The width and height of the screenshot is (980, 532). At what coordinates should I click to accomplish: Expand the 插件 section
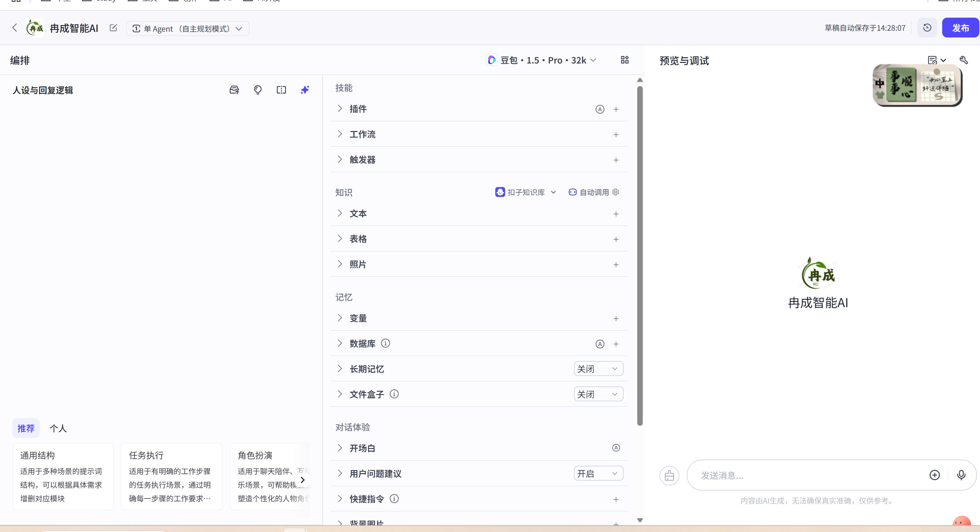point(340,109)
